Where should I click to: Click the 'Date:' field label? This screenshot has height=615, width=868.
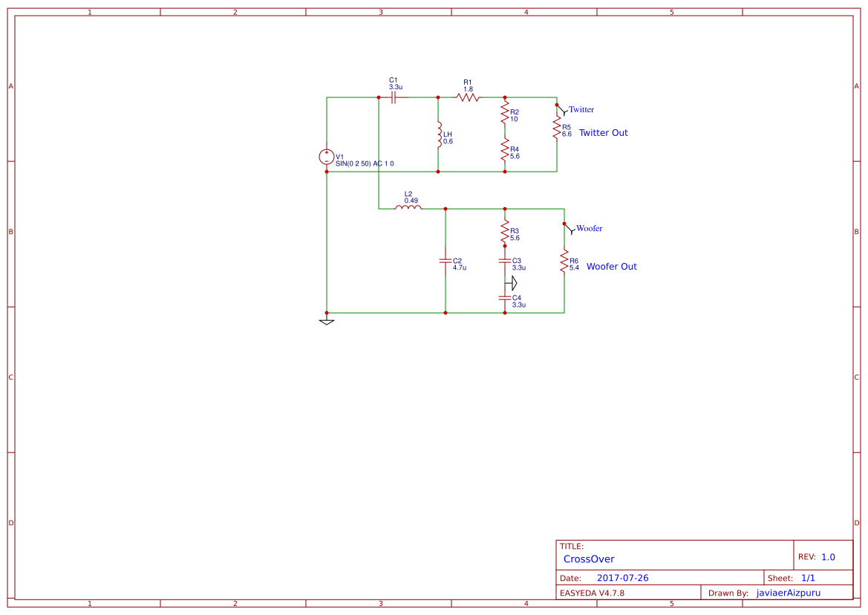click(x=571, y=579)
